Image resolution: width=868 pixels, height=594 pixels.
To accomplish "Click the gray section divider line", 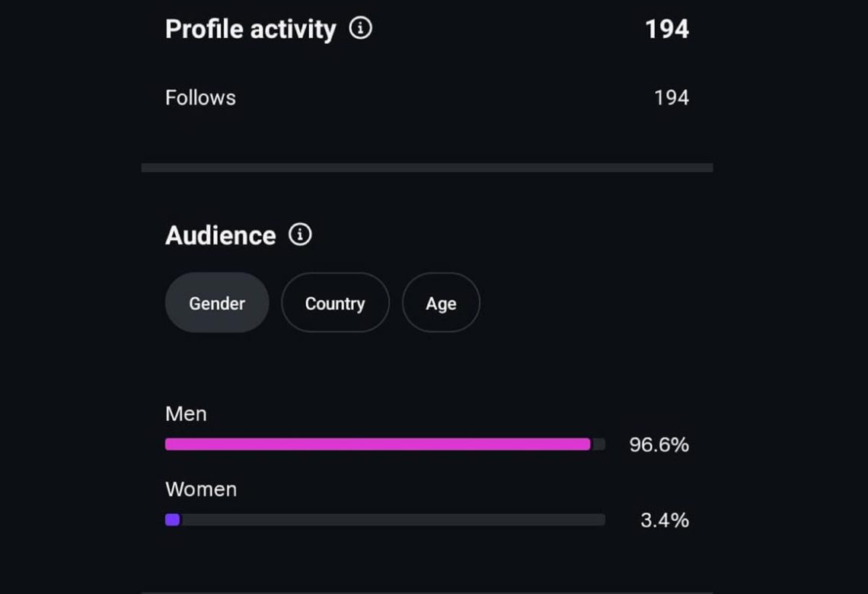I will click(427, 168).
